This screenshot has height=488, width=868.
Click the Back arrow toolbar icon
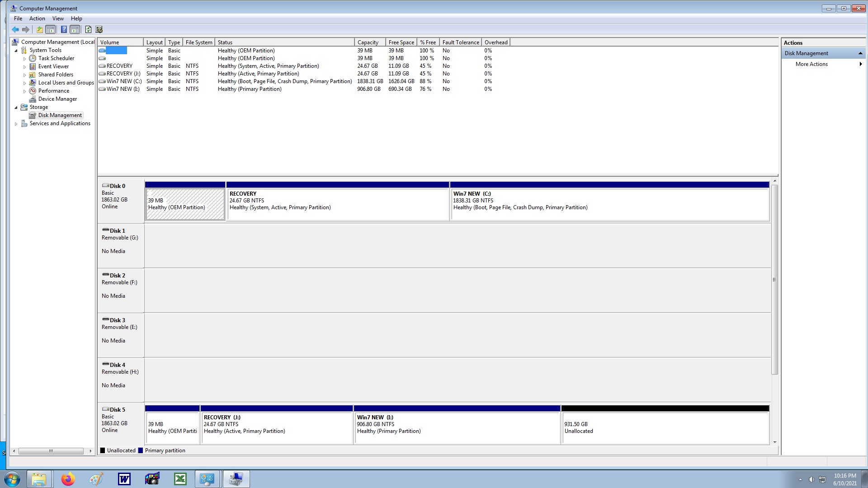[15, 29]
